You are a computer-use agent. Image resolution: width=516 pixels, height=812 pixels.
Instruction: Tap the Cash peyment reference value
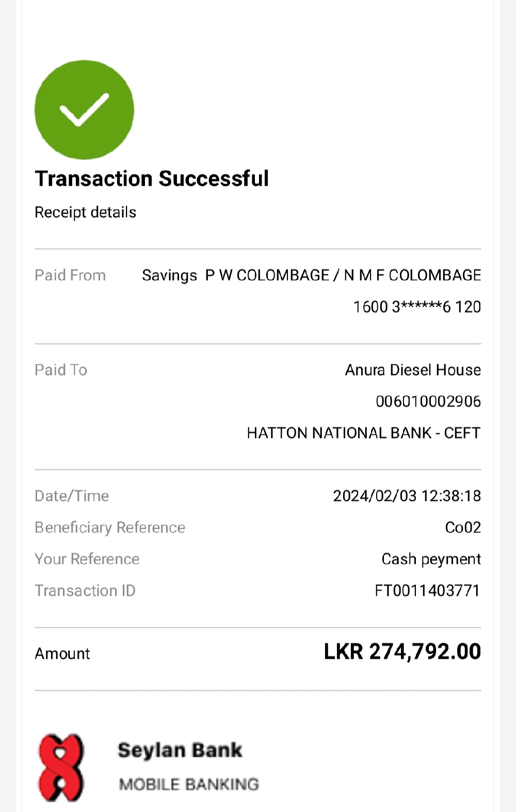pos(431,559)
